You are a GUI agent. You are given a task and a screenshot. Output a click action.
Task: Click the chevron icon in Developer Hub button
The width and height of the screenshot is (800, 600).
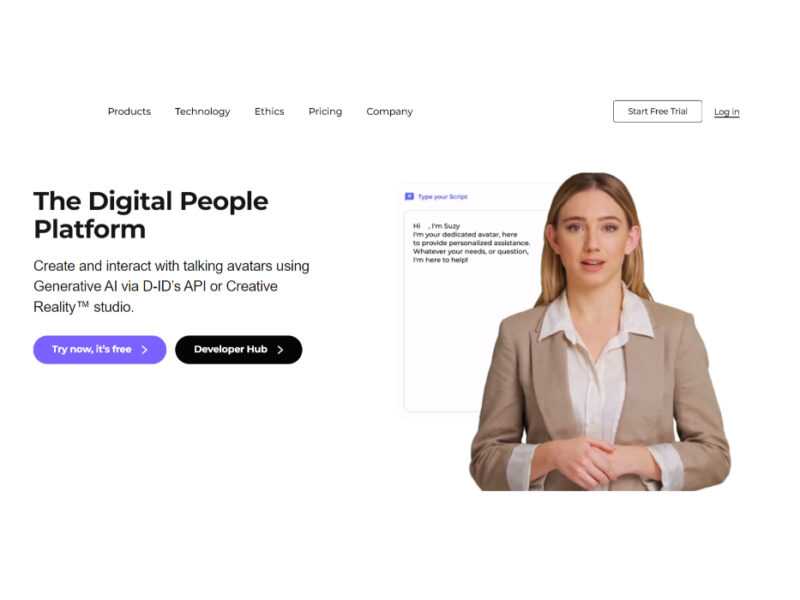coord(280,350)
